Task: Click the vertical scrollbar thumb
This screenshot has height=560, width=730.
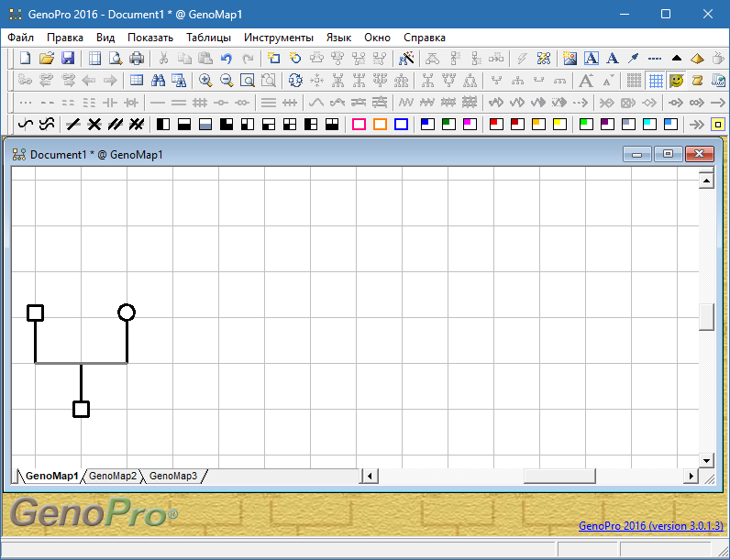Action: (x=706, y=317)
